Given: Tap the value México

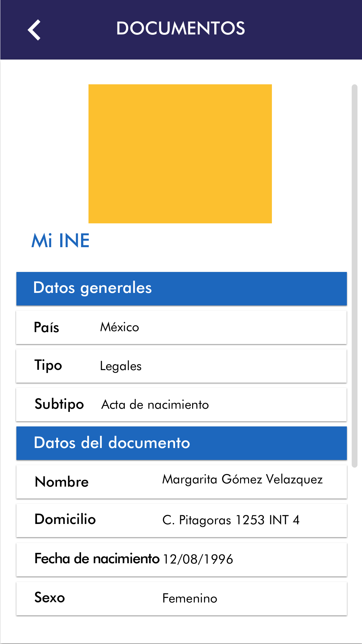Looking at the screenshot, I should click(x=119, y=327).
